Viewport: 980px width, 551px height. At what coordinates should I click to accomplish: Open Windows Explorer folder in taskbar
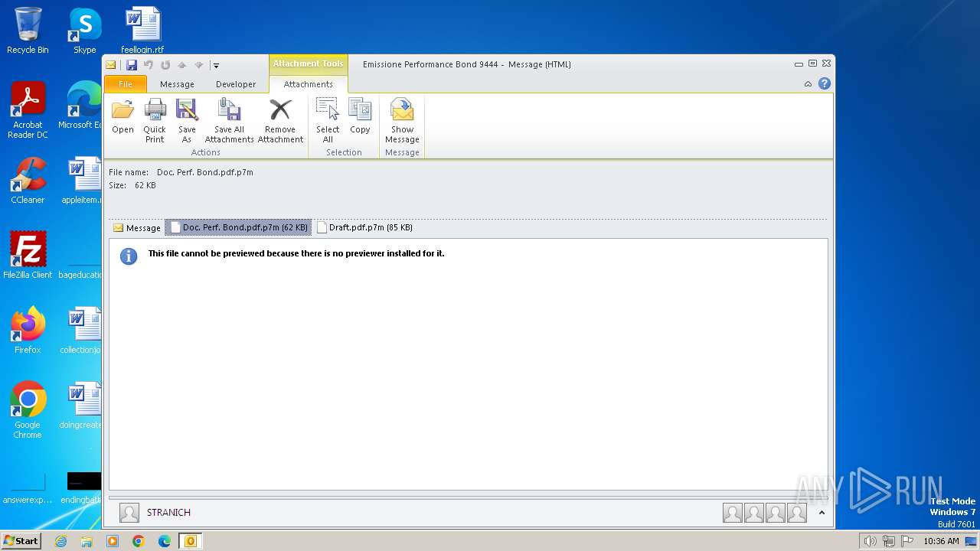click(87, 541)
